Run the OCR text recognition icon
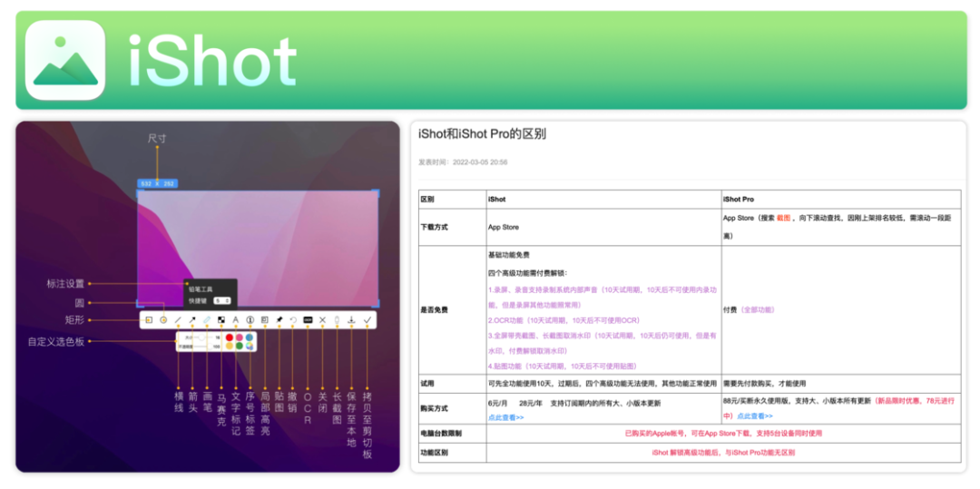The width and height of the screenshot is (980, 489). click(x=308, y=319)
